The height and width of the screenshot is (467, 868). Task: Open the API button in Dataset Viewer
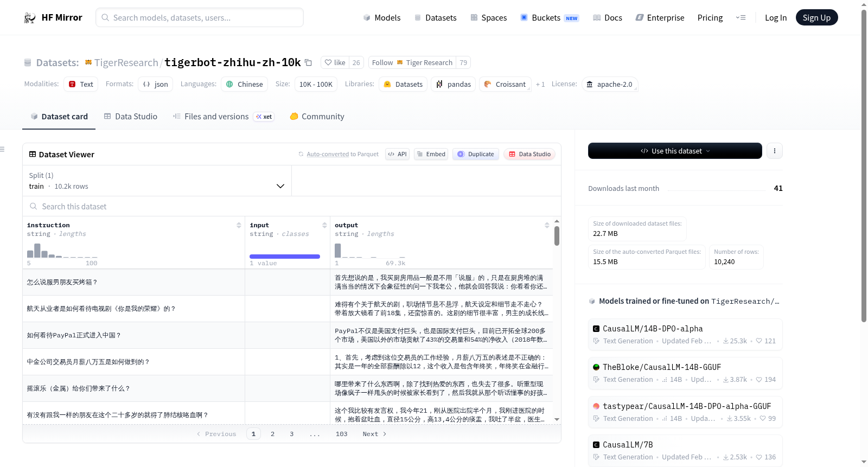click(397, 154)
